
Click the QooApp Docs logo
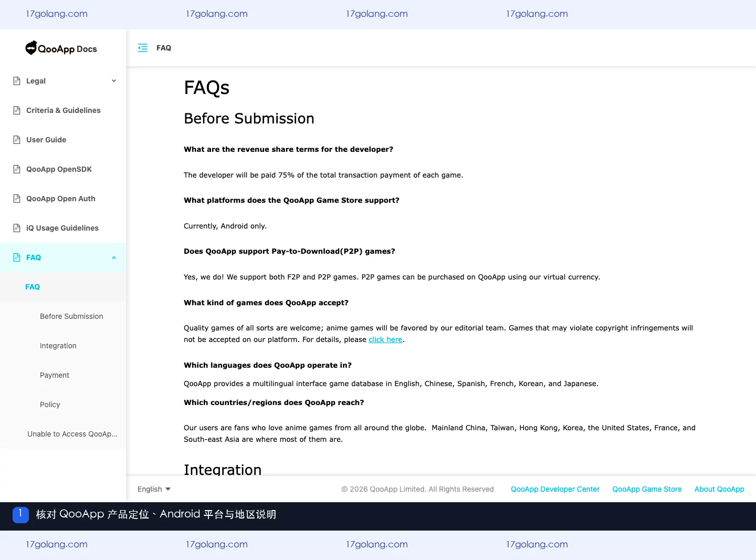coord(61,48)
